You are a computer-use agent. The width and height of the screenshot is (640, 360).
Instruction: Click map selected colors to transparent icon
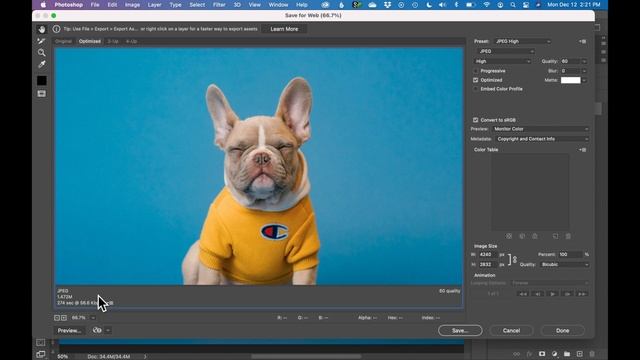[509, 236]
